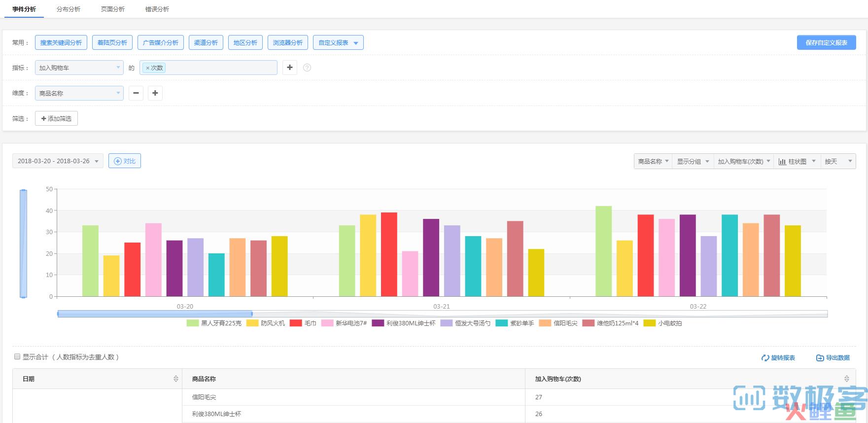Click the 对比 compare button
The width and height of the screenshot is (868, 423).
pyautogui.click(x=125, y=161)
